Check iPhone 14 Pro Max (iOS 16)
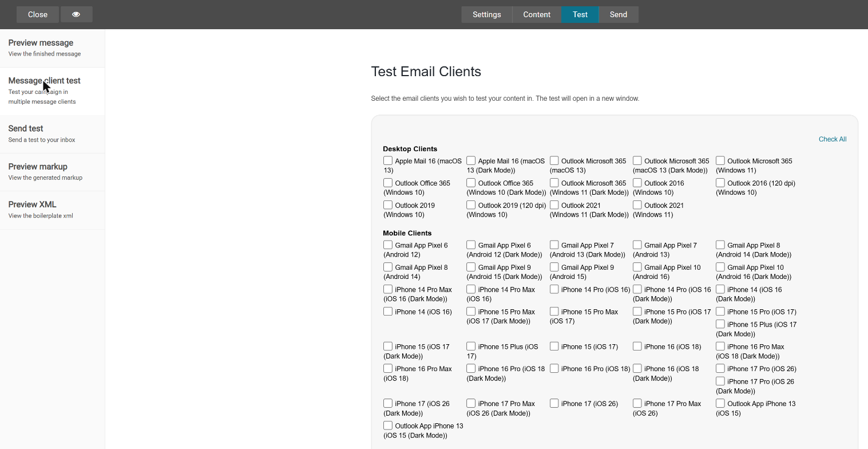Viewport: 868px width, 449px height. pyautogui.click(x=471, y=289)
